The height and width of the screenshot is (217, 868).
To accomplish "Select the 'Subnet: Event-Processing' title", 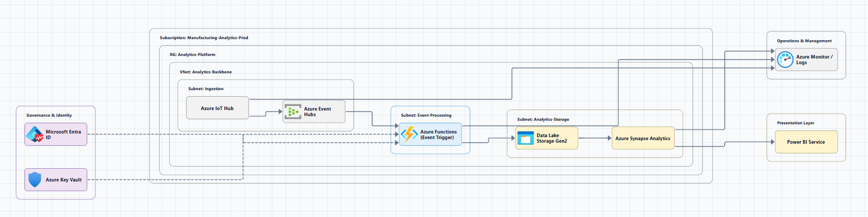I will pyautogui.click(x=426, y=116).
